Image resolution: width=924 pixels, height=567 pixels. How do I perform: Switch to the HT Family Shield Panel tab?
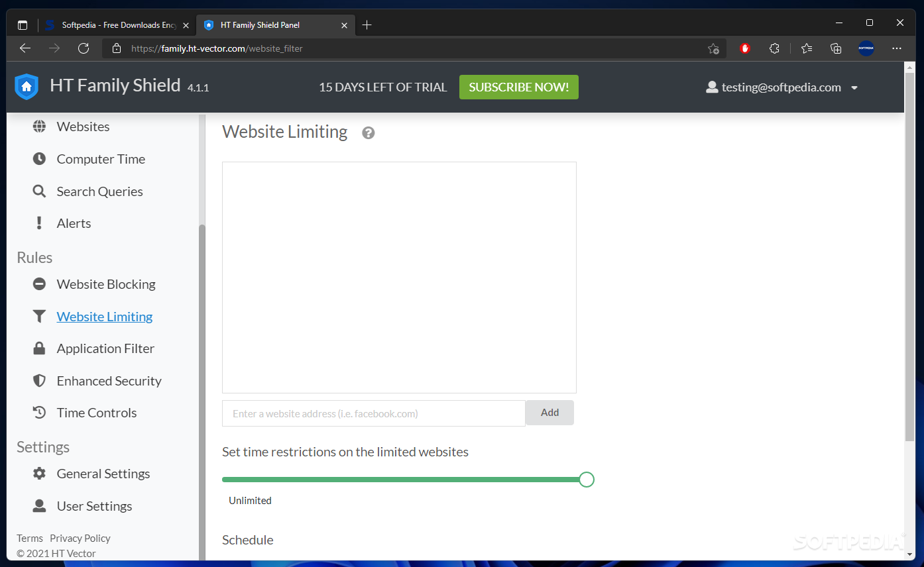pyautogui.click(x=277, y=25)
